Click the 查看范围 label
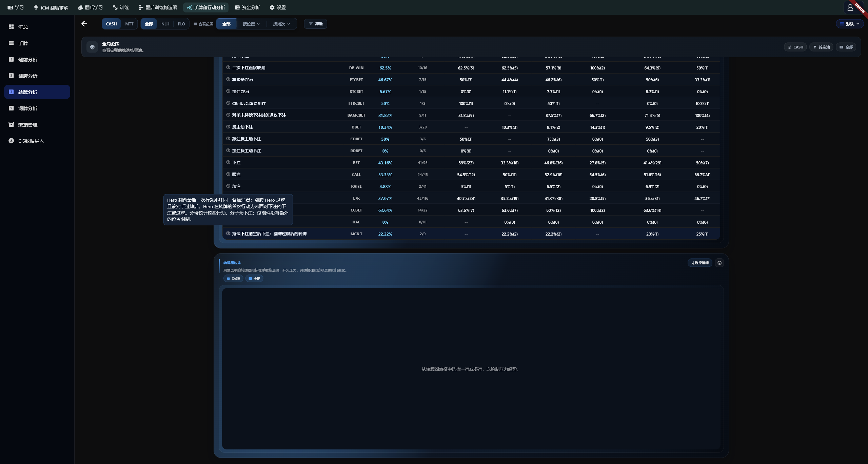868x464 pixels. 203,24
